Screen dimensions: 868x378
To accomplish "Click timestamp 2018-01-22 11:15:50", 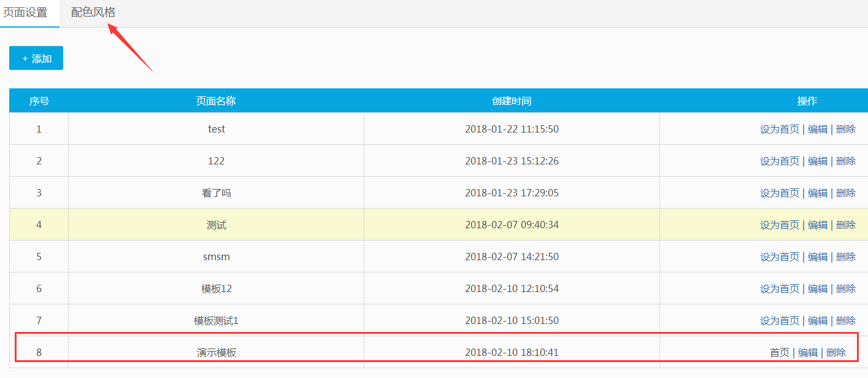I will tap(512, 129).
